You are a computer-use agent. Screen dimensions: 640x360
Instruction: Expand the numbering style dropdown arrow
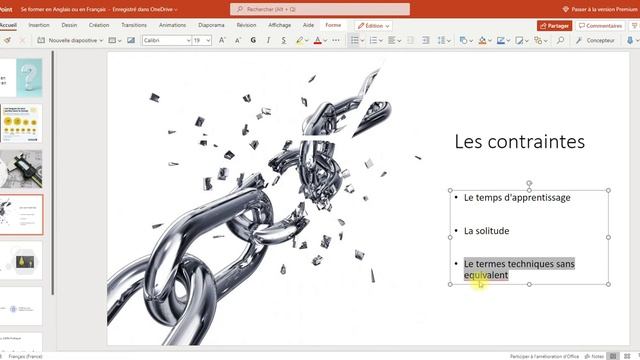pyautogui.click(x=380, y=40)
